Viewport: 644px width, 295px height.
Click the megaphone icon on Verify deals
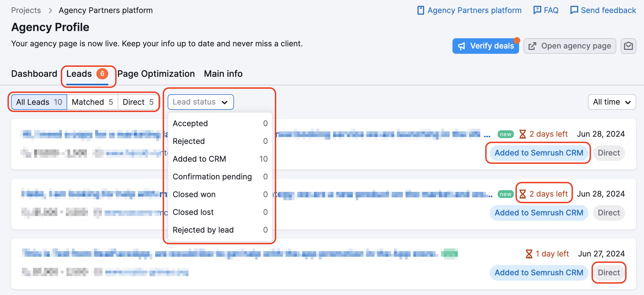click(461, 46)
